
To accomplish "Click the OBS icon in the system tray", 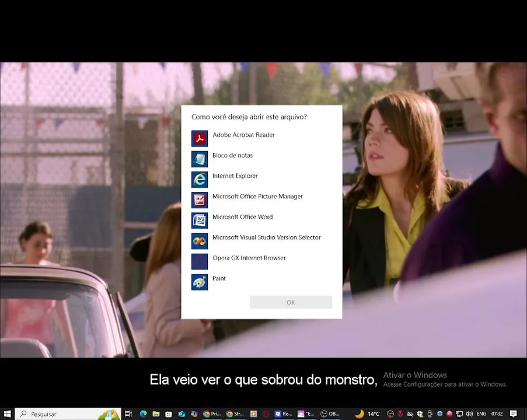I will (390, 414).
